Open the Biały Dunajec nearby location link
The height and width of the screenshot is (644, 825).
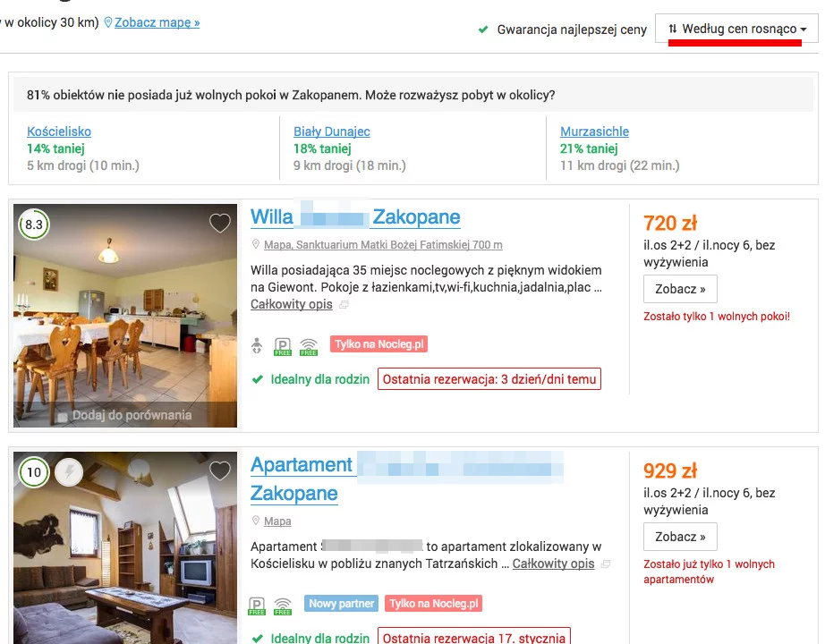[x=331, y=131]
